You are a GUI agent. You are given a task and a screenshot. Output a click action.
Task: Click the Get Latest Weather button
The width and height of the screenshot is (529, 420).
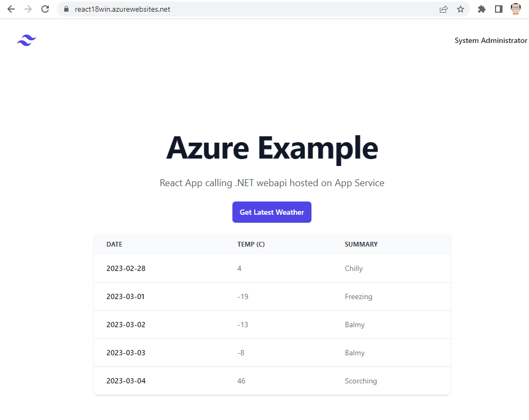pyautogui.click(x=272, y=212)
